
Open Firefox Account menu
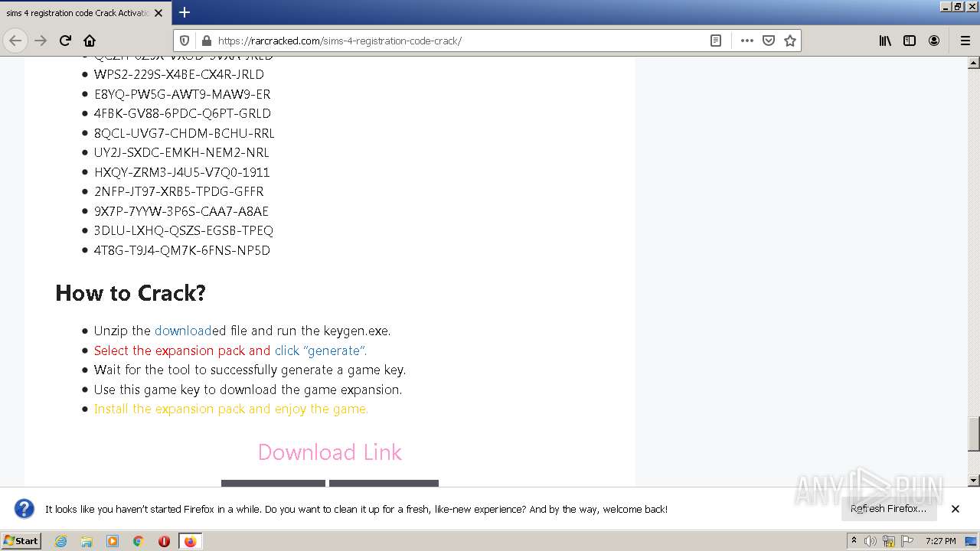(x=934, y=41)
